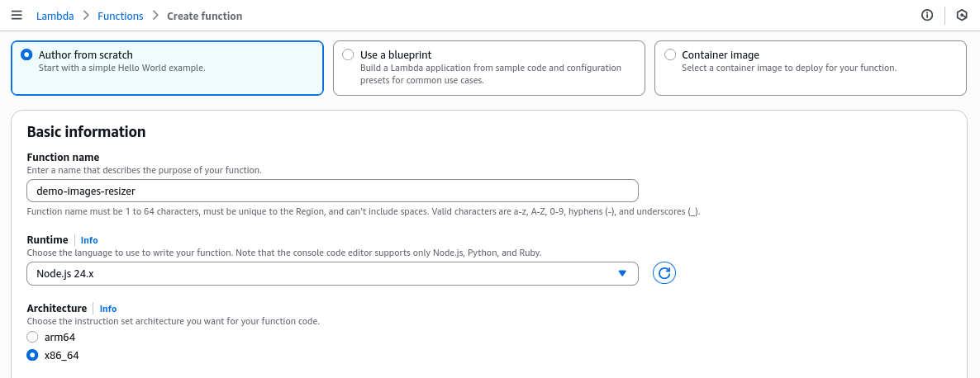Select the arm64 architecture
This screenshot has width=980, height=378.
point(33,337)
